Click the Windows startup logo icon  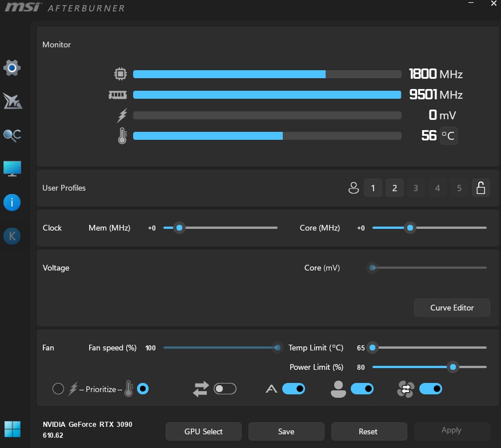[x=13, y=429]
